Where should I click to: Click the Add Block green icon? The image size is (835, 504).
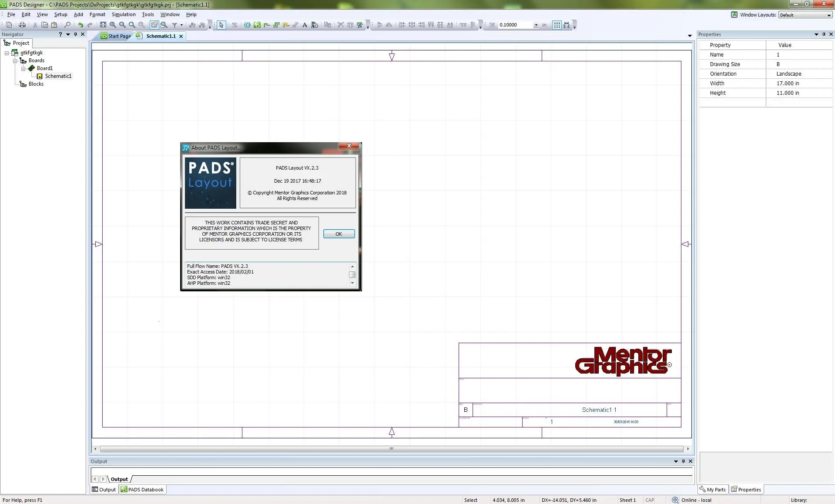[x=257, y=25]
